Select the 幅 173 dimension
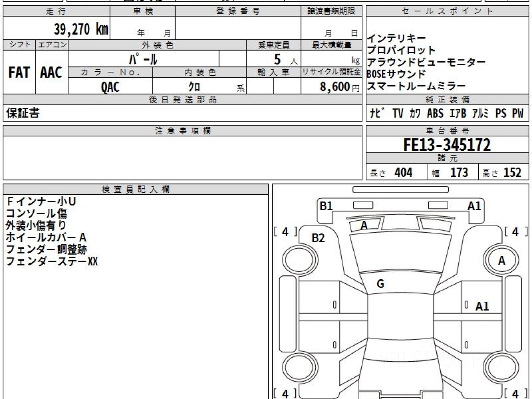Viewport: 532px width, 399px height. tap(450, 172)
